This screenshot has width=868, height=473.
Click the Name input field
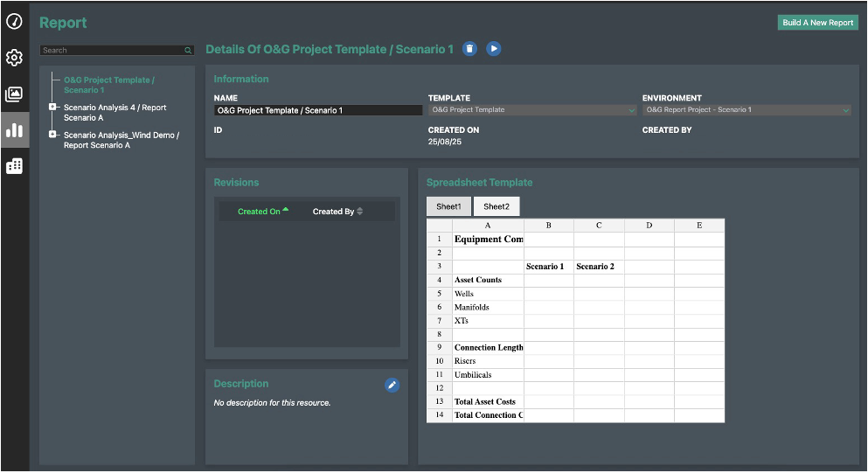tap(318, 111)
